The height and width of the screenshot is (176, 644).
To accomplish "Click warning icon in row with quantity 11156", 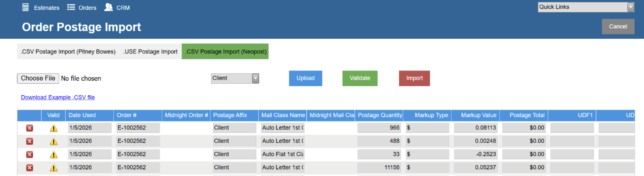I will [x=54, y=168].
